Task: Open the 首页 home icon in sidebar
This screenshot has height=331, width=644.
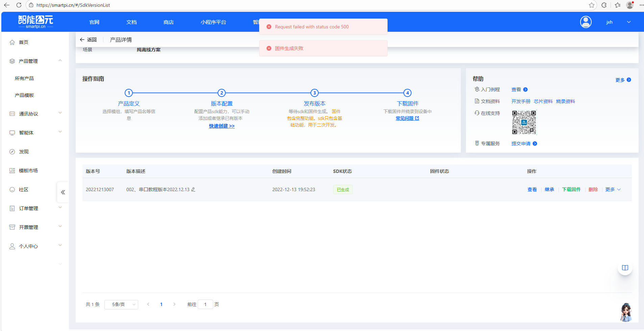Action: click(x=12, y=42)
